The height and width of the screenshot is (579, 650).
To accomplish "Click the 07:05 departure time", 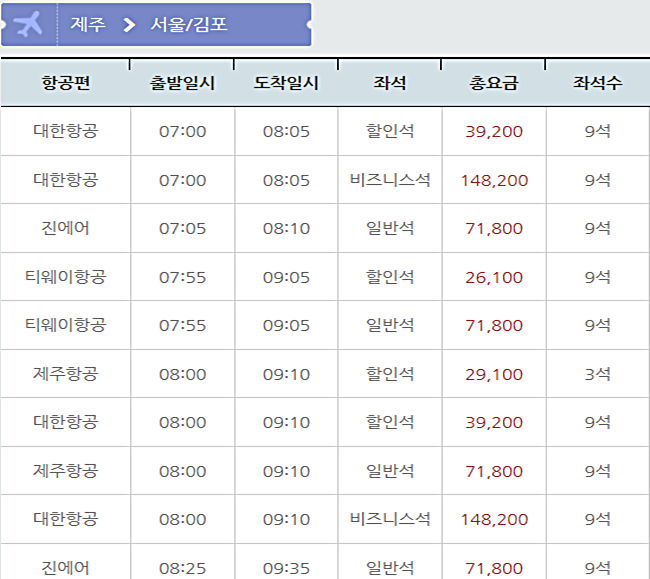I will pos(182,228).
